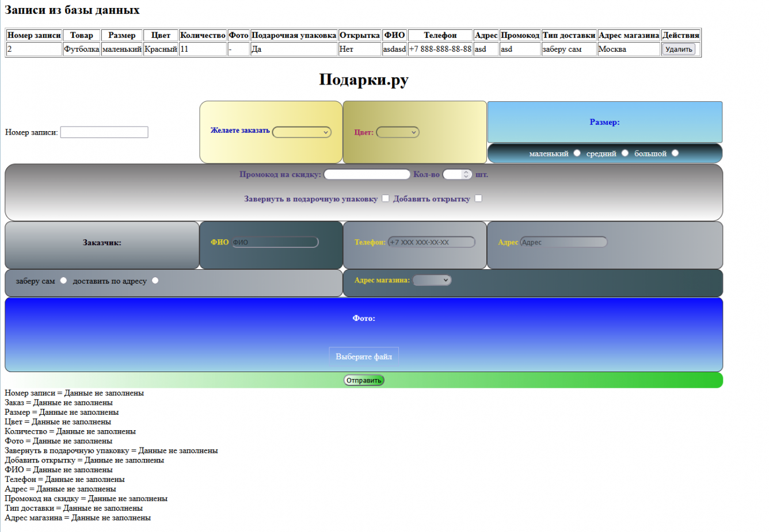Choose the заберу сам delivery option
769x532 pixels.
click(63, 281)
